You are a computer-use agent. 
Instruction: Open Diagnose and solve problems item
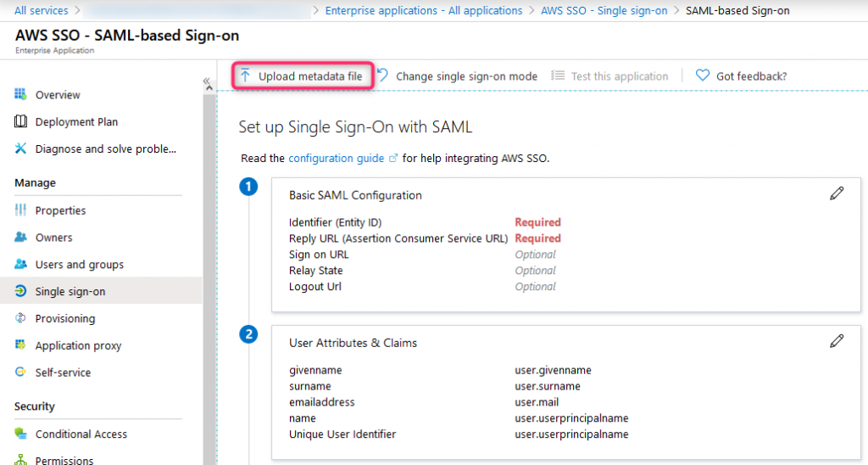click(x=105, y=149)
